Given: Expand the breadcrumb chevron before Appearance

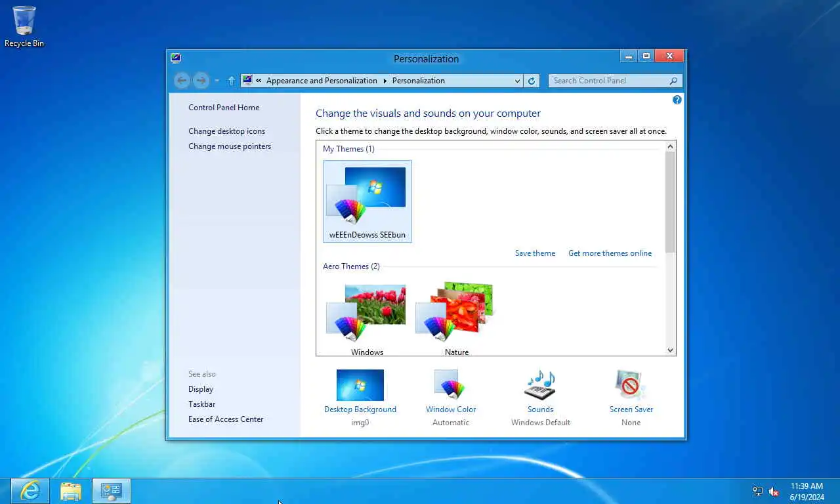Looking at the screenshot, I should [x=259, y=81].
